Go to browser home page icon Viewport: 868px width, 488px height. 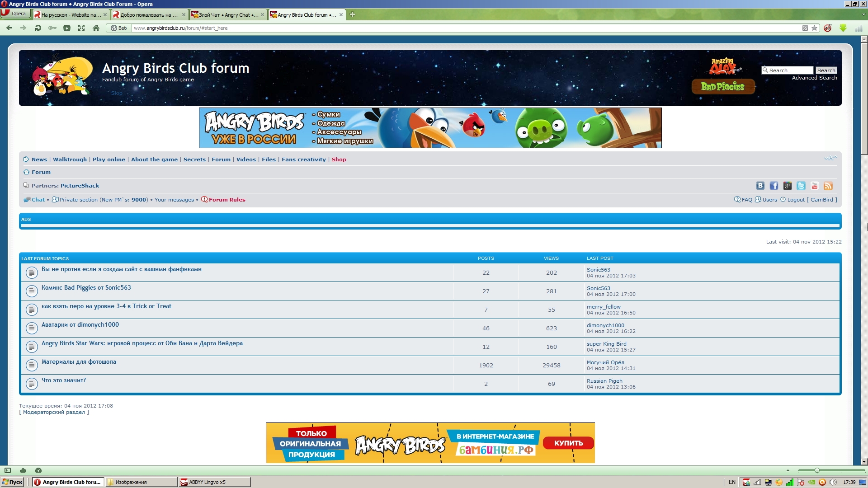click(x=96, y=28)
